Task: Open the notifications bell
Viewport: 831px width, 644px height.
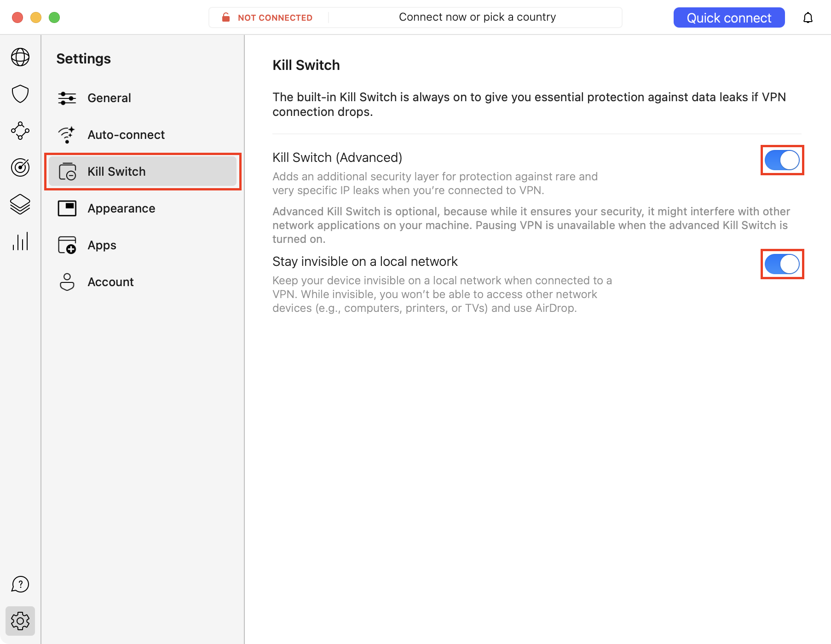Action: [808, 18]
